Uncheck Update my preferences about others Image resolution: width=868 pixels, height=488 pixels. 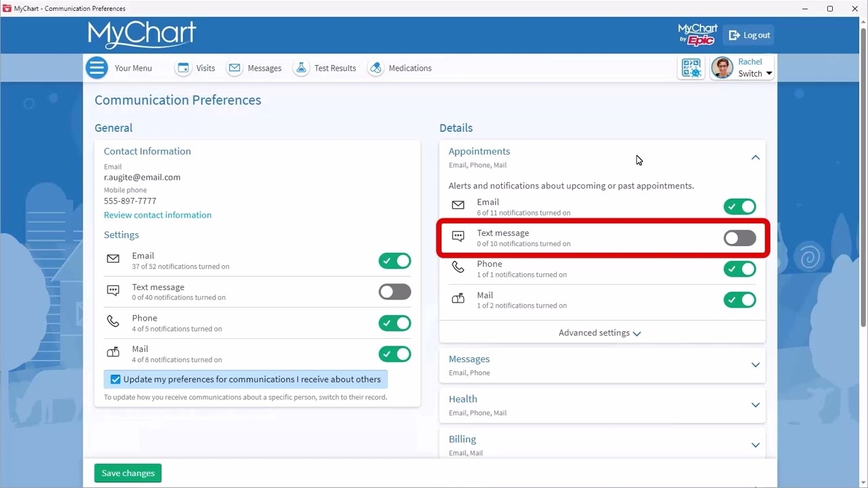[115, 380]
